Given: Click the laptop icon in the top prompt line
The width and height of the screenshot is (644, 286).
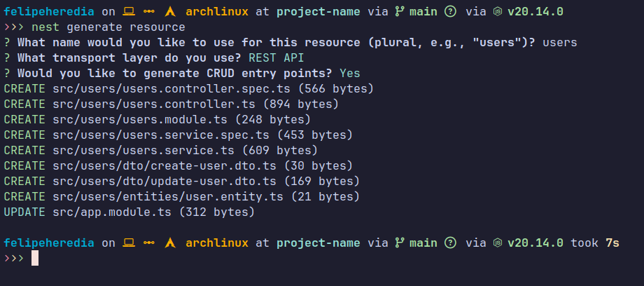Looking at the screenshot, I should click(x=128, y=12).
